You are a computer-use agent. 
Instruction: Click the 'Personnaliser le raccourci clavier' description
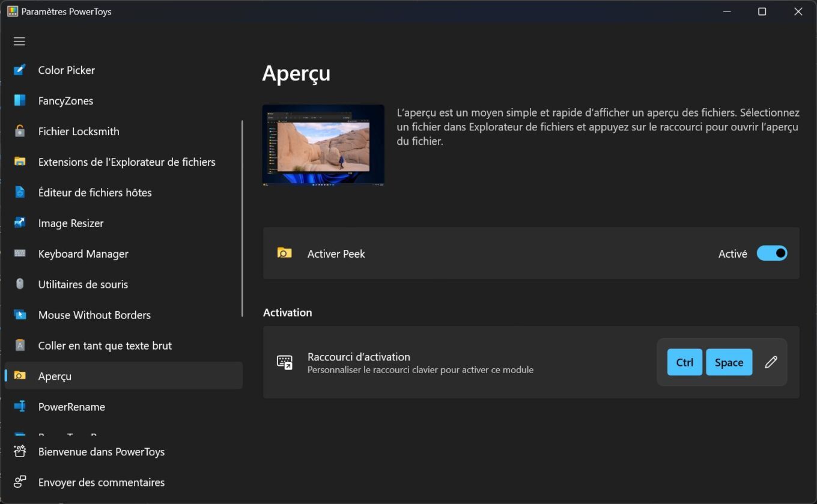421,370
